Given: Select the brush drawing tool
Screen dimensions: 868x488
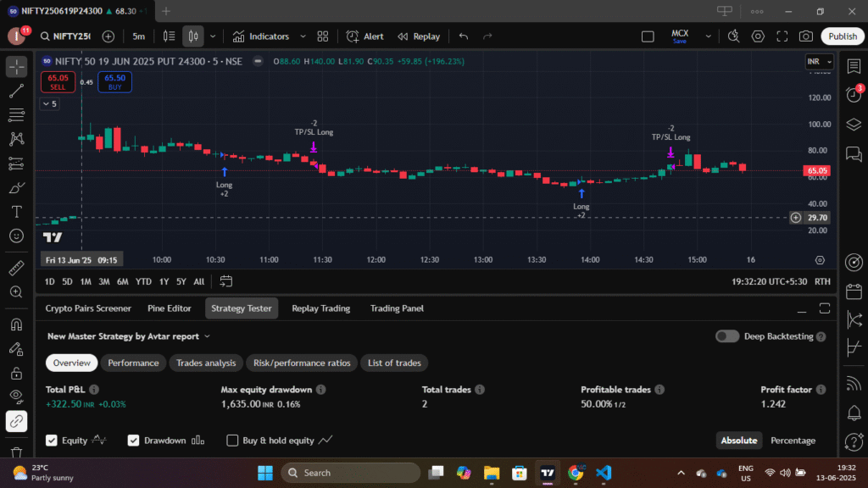Looking at the screenshot, I should [x=17, y=188].
